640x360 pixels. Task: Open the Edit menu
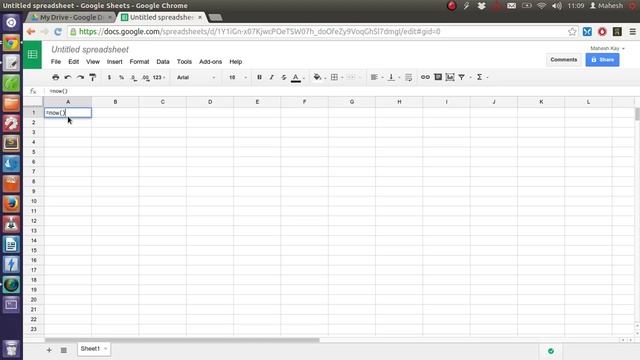(x=73, y=62)
